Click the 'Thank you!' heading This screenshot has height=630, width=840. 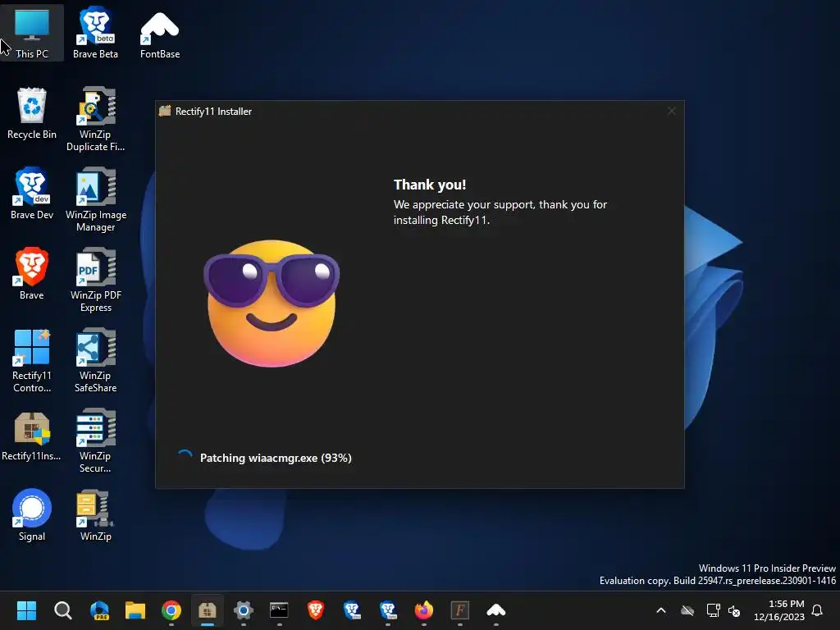tap(430, 185)
